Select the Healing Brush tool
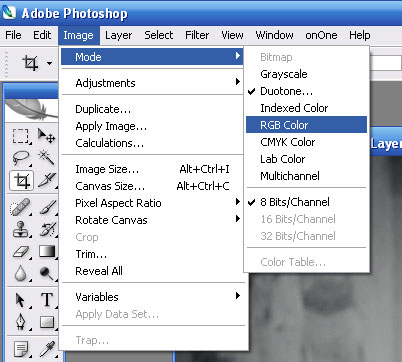Screen dimensions: 402x362 point(21,207)
